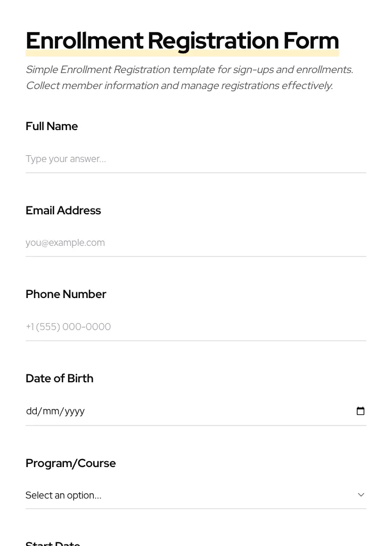Click the Enrollment Registration Form heading
This screenshot has width=392, height=546.
coord(182,41)
